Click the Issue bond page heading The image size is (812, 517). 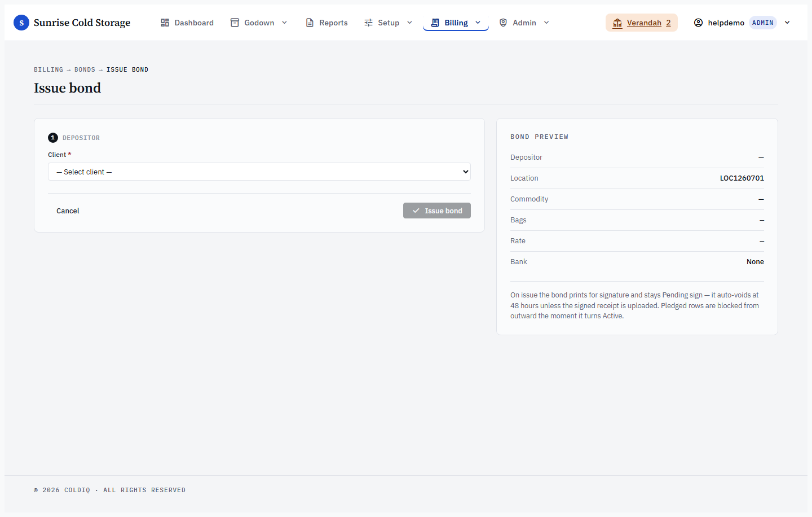(x=67, y=87)
